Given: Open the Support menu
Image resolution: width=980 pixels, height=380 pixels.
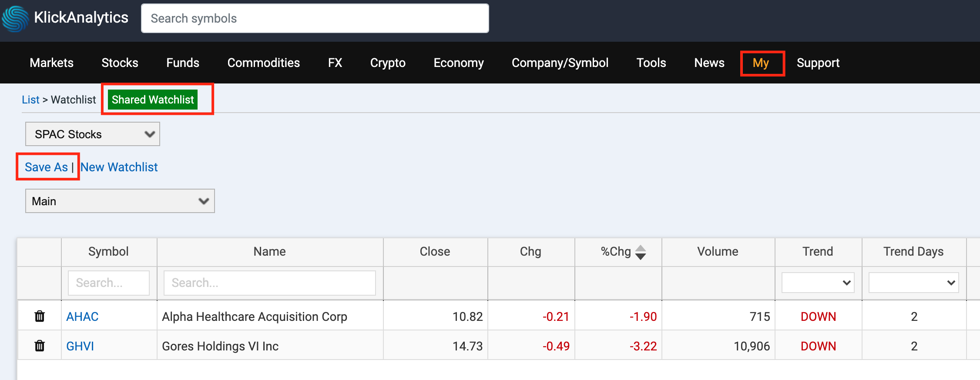Looking at the screenshot, I should click(818, 63).
